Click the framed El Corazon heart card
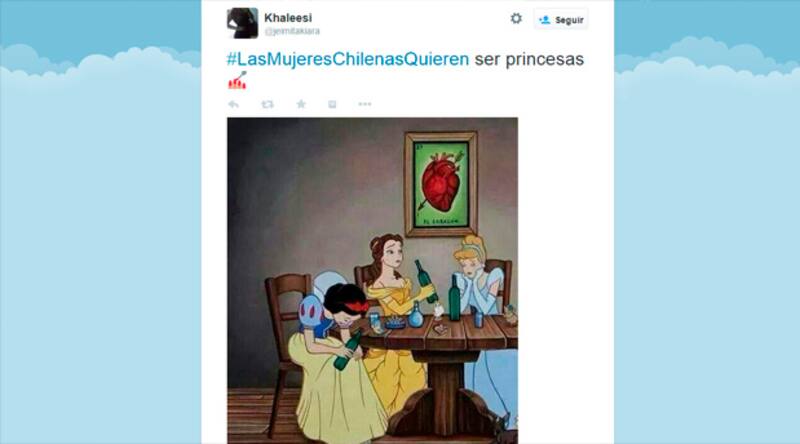This screenshot has height=444, width=800. [441, 184]
